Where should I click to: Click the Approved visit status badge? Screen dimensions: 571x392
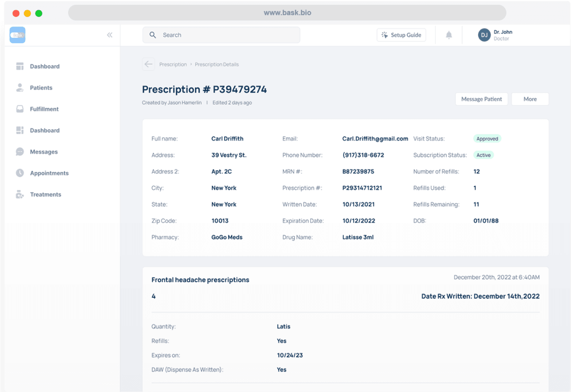pos(487,139)
